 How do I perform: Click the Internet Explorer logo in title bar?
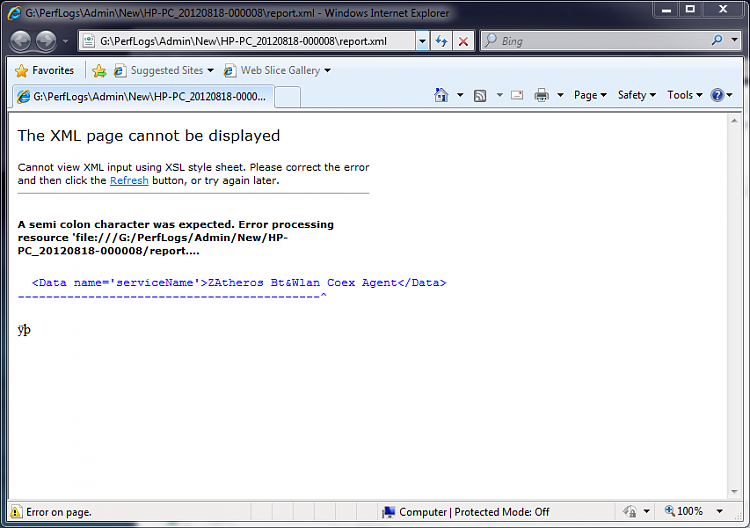point(14,13)
